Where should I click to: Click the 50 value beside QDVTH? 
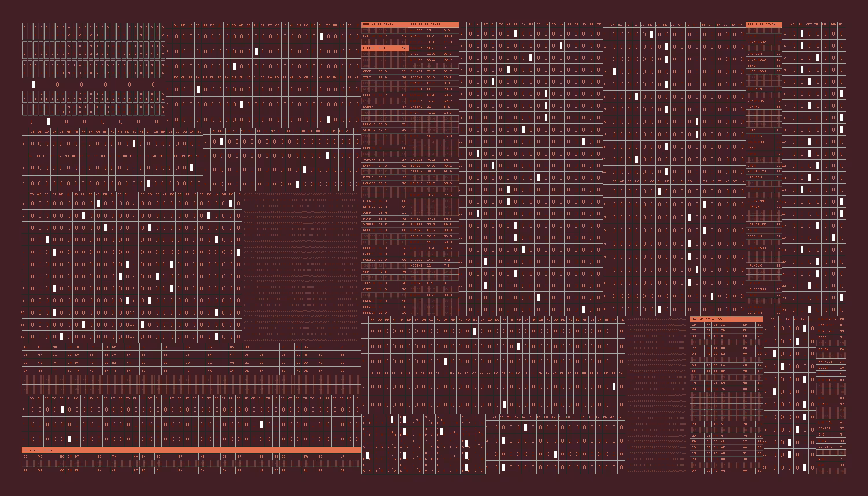[x=842, y=350]
